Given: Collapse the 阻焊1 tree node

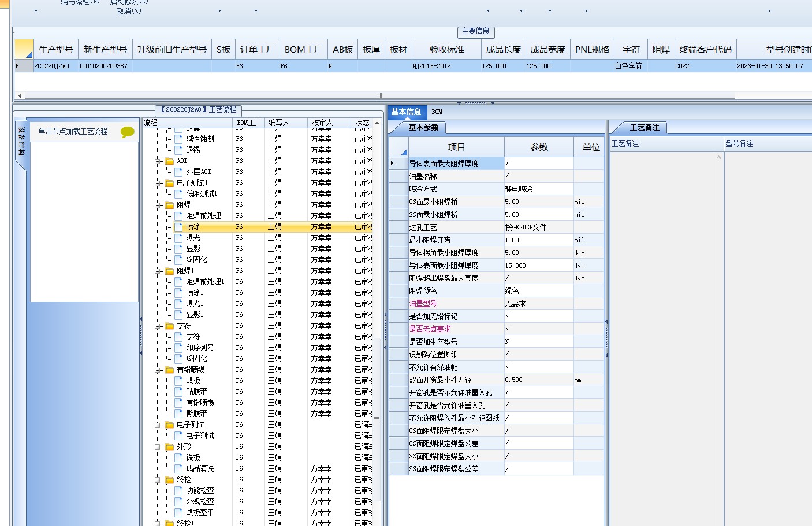Looking at the screenshot, I should coord(158,271).
